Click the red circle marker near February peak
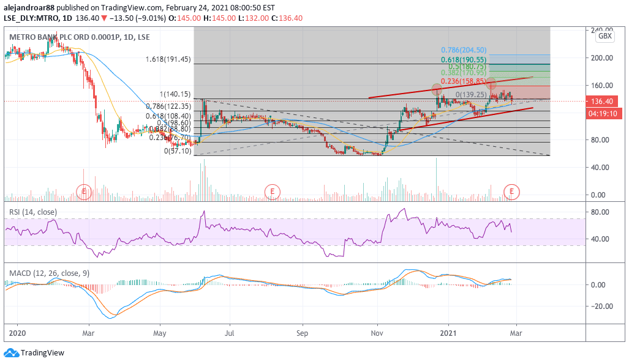Screen dimensions: 629x364 tap(491, 84)
